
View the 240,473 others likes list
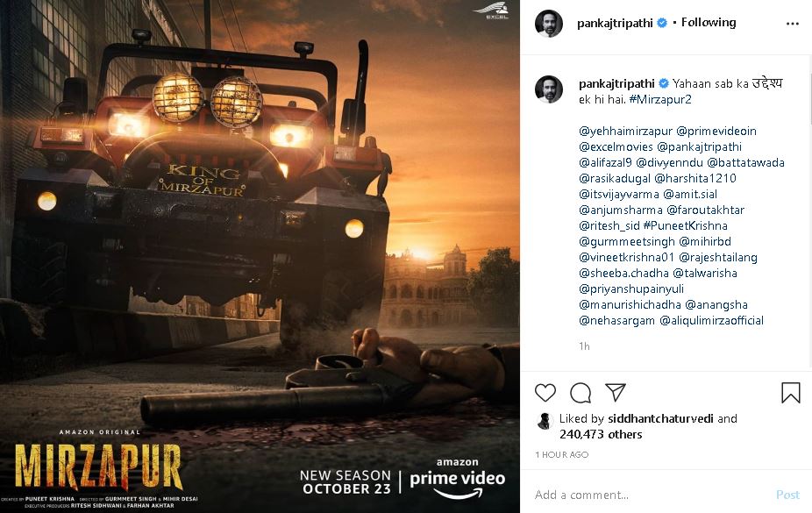[601, 434]
